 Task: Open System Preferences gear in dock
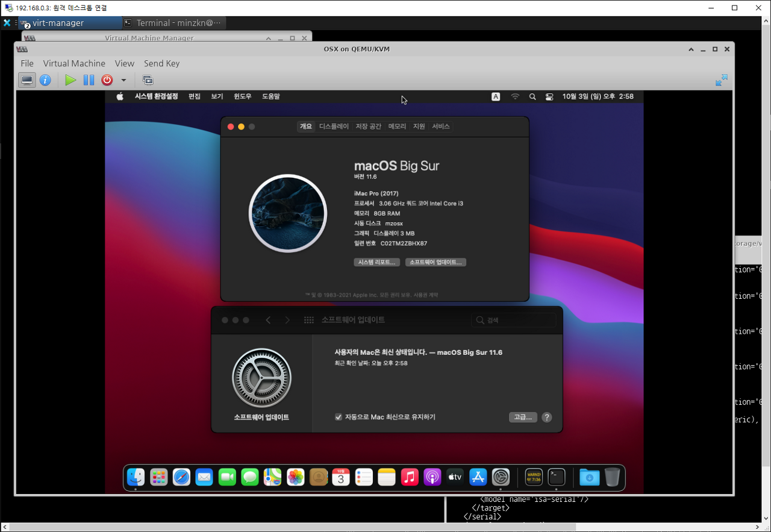(501, 477)
